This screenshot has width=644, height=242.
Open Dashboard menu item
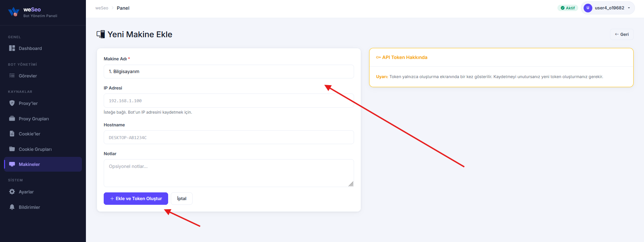pyautogui.click(x=43, y=48)
